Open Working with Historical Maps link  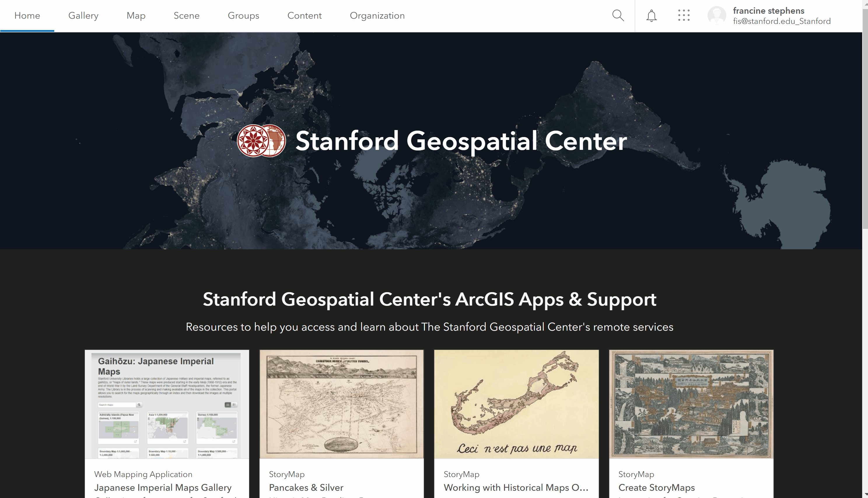click(x=516, y=487)
